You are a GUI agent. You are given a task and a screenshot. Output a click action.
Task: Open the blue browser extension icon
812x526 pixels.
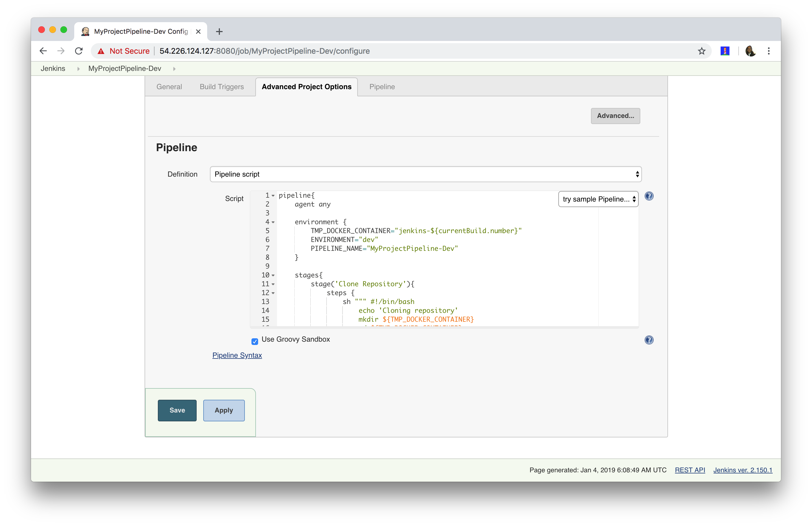pos(725,51)
